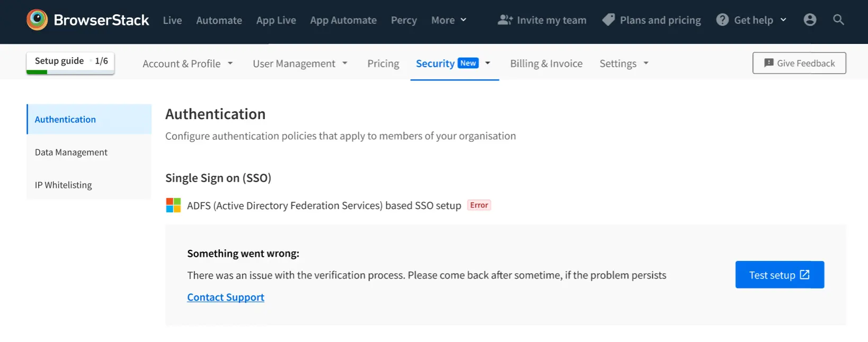Open the Account & Profile dropdown
This screenshot has width=868, height=342.
tap(188, 64)
